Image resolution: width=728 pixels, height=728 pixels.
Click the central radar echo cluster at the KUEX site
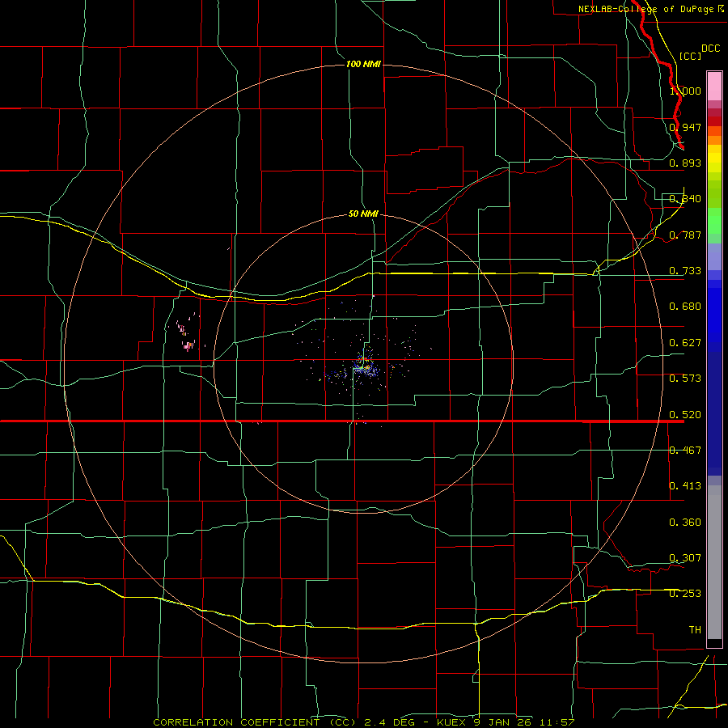363,366
